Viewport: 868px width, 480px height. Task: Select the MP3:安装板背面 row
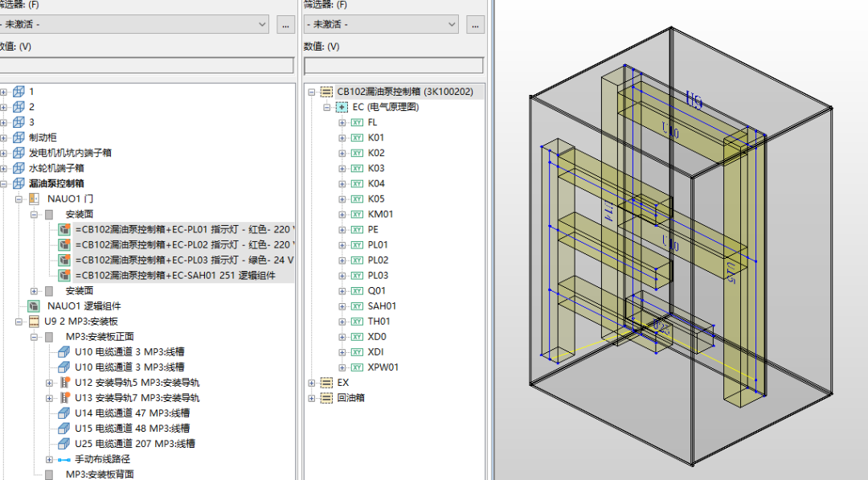tap(100, 474)
